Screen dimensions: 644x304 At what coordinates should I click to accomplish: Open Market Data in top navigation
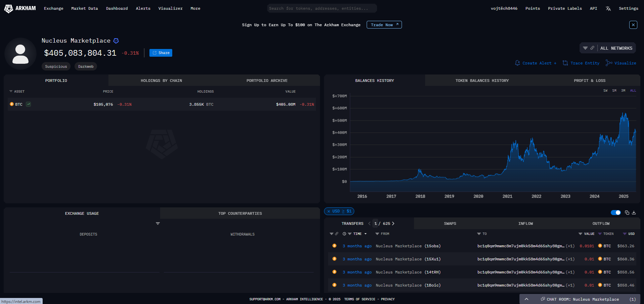coord(85,8)
